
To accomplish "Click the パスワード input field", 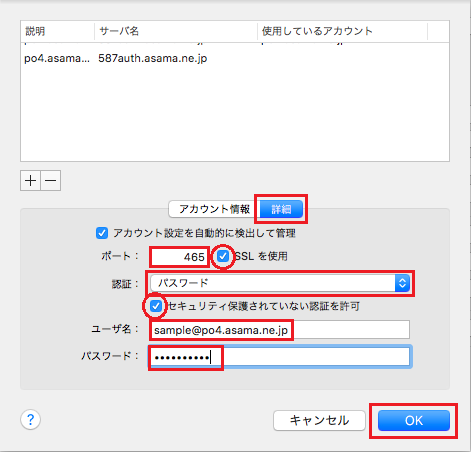I will 280,358.
